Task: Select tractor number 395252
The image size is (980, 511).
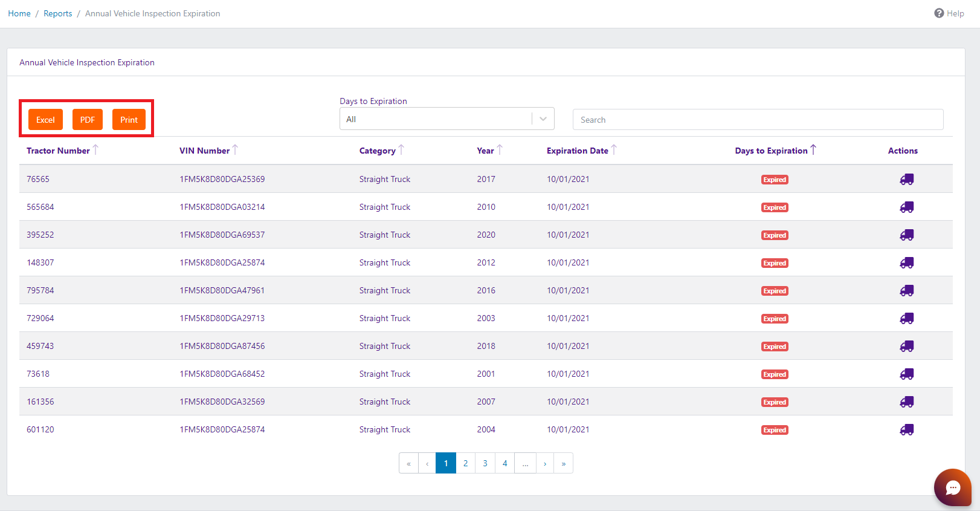Action: click(x=40, y=235)
